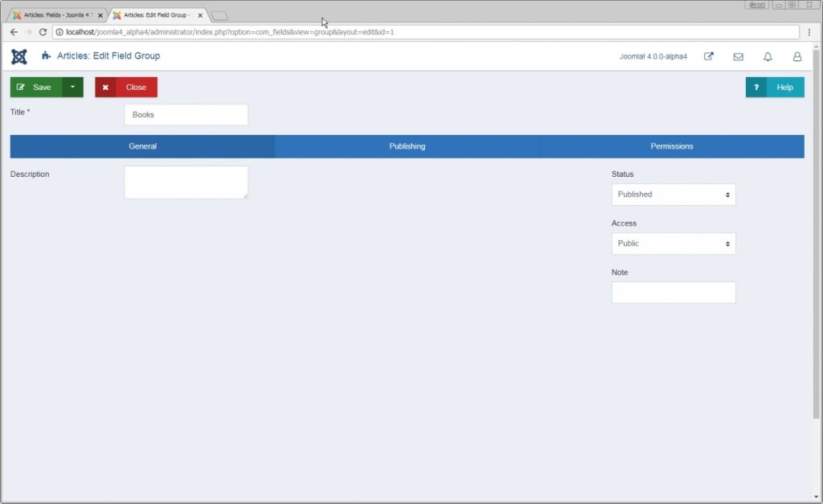This screenshot has width=823, height=504.
Task: Close the Edit Field Group browser tab
Action: point(200,16)
